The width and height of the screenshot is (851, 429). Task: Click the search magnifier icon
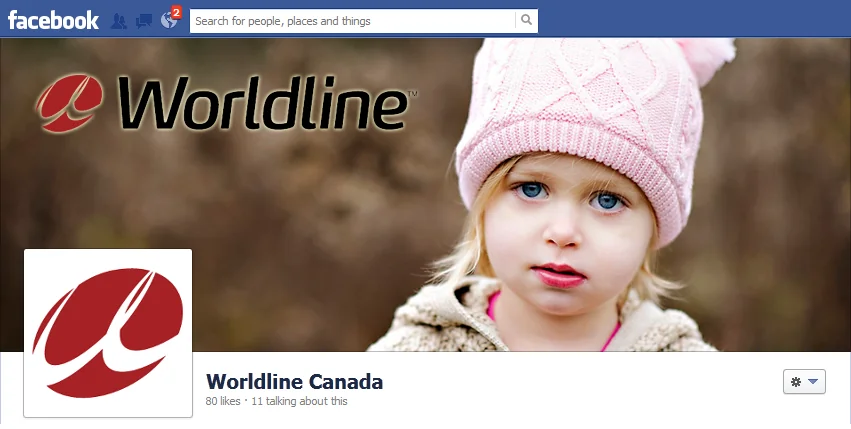click(x=526, y=20)
